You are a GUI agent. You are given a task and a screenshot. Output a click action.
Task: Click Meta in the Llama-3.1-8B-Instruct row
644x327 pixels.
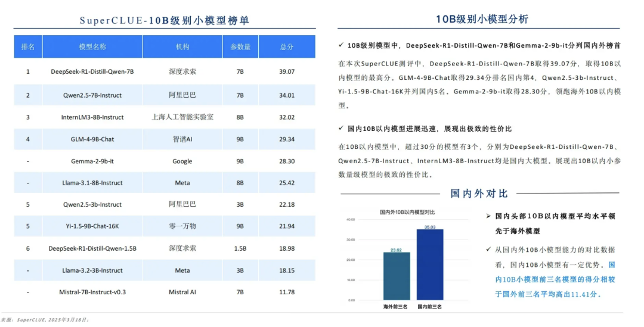click(182, 183)
